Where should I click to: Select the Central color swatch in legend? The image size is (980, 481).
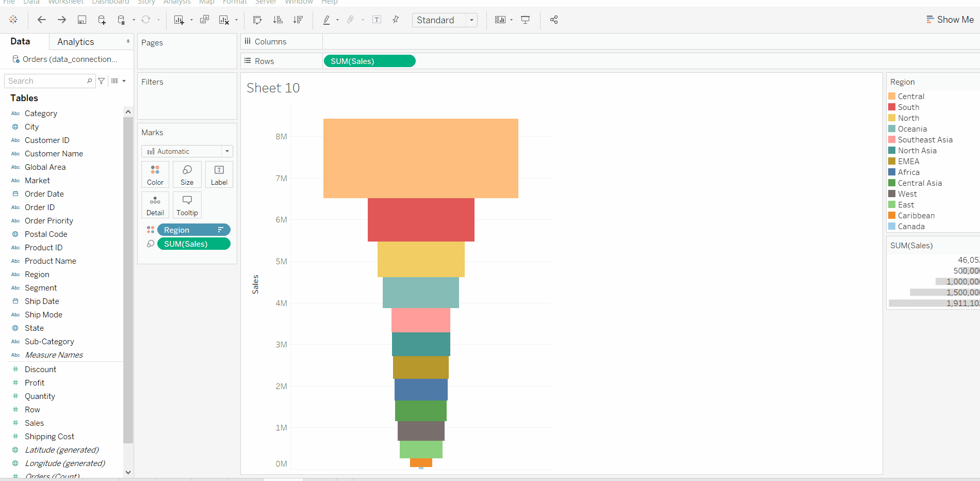892,97
